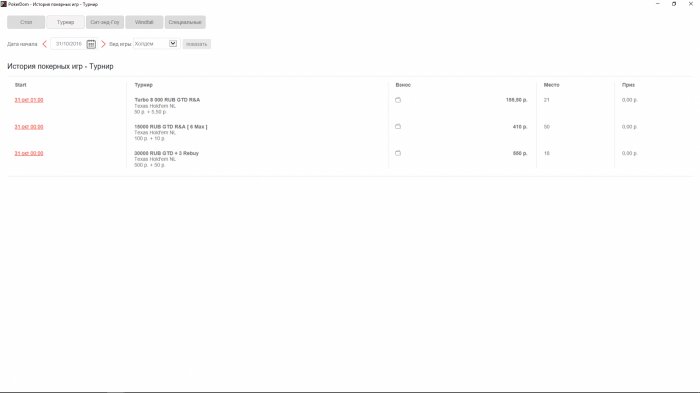Switch to the Турнир tab
Viewport: 700px width, 393px height.
pos(65,22)
